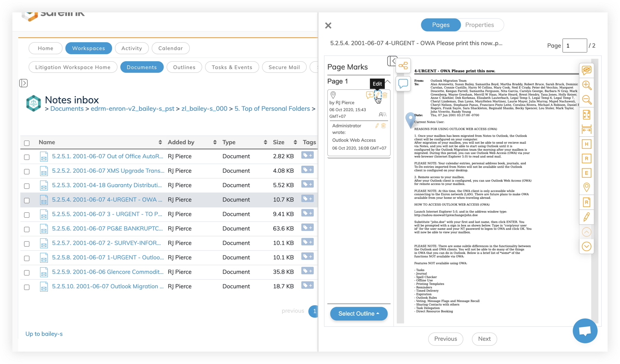
Task: Close the document viewer panel
Action: [x=328, y=26]
